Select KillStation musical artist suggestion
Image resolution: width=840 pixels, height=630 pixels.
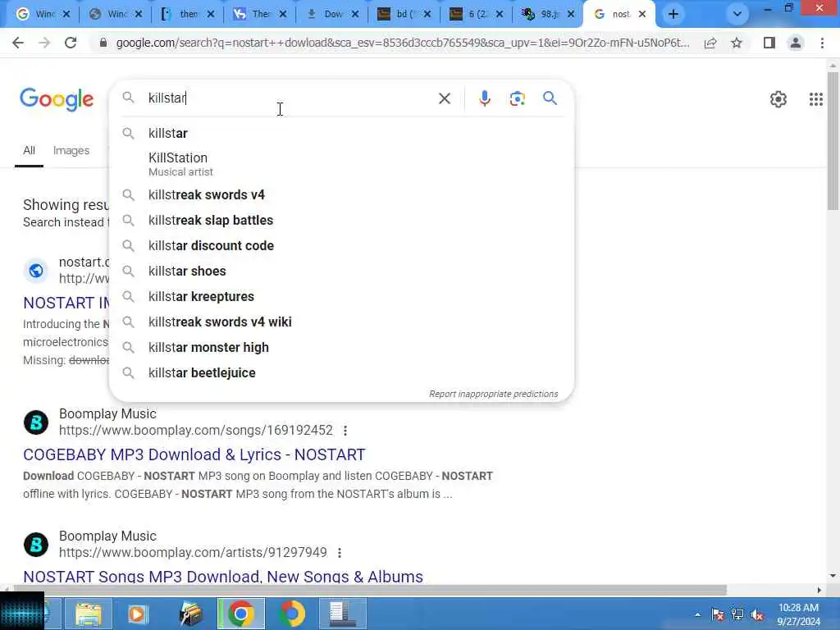pyautogui.click(x=341, y=164)
